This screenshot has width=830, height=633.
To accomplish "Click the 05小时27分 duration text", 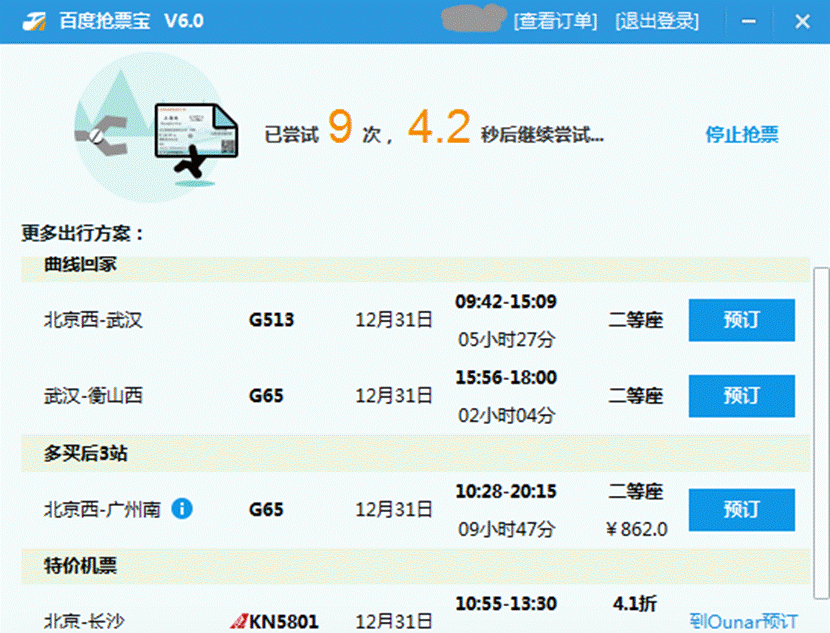I will click(x=507, y=339).
